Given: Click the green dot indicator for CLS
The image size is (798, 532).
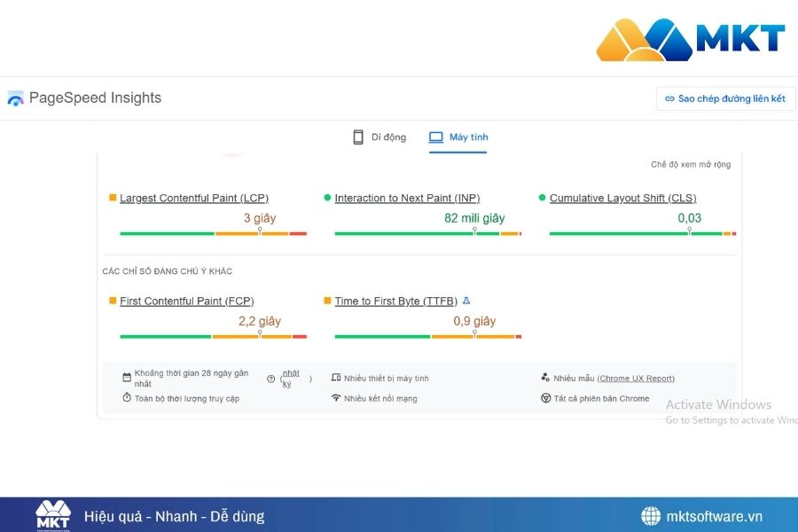Looking at the screenshot, I should pos(541,198).
